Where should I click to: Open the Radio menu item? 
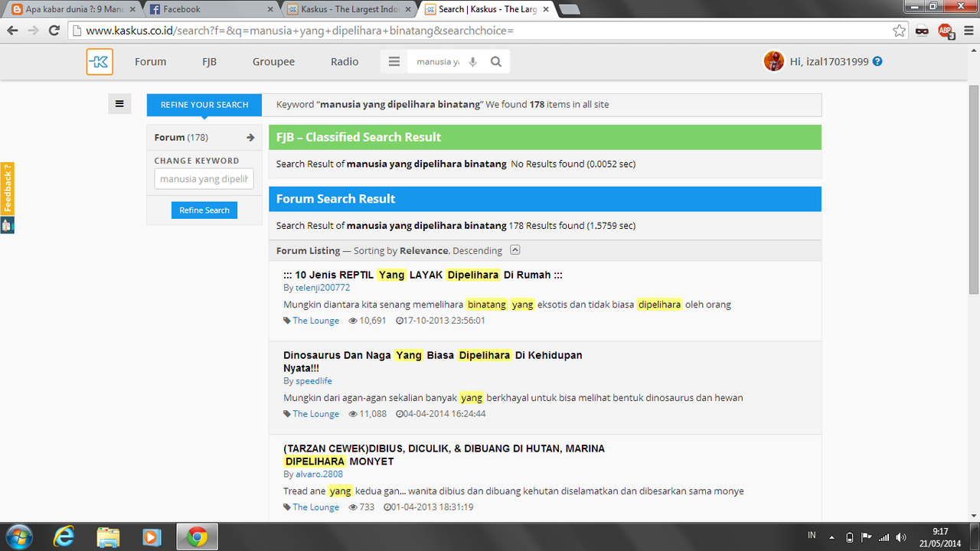coord(345,62)
